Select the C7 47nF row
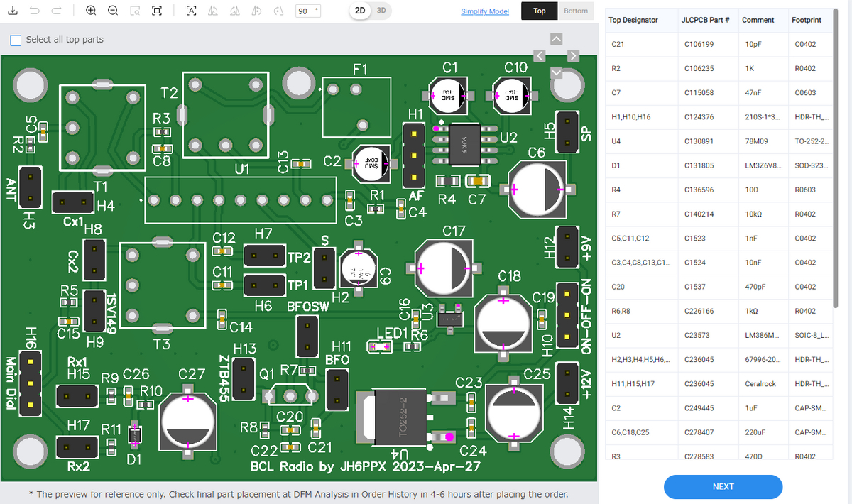 pyautogui.click(x=719, y=92)
